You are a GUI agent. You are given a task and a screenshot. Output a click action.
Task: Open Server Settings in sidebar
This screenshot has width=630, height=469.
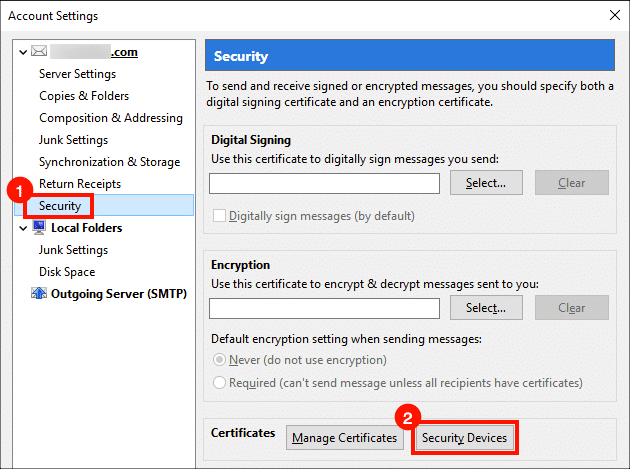pos(77,74)
